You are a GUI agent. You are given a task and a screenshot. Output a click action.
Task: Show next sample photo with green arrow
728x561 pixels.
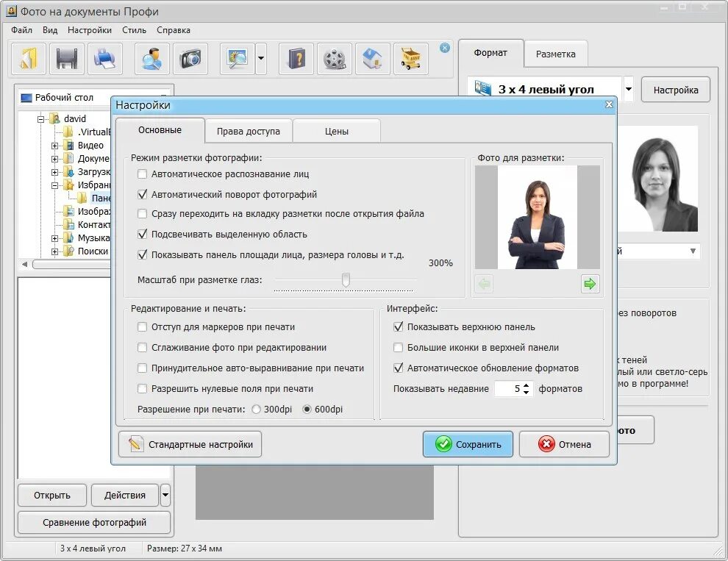[590, 284]
